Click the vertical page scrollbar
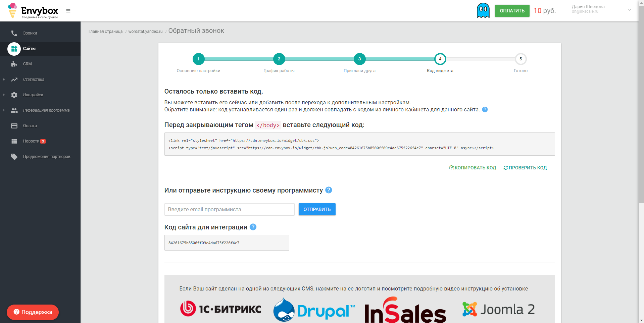Screen dimensions: 644x323 [x=641, y=104]
